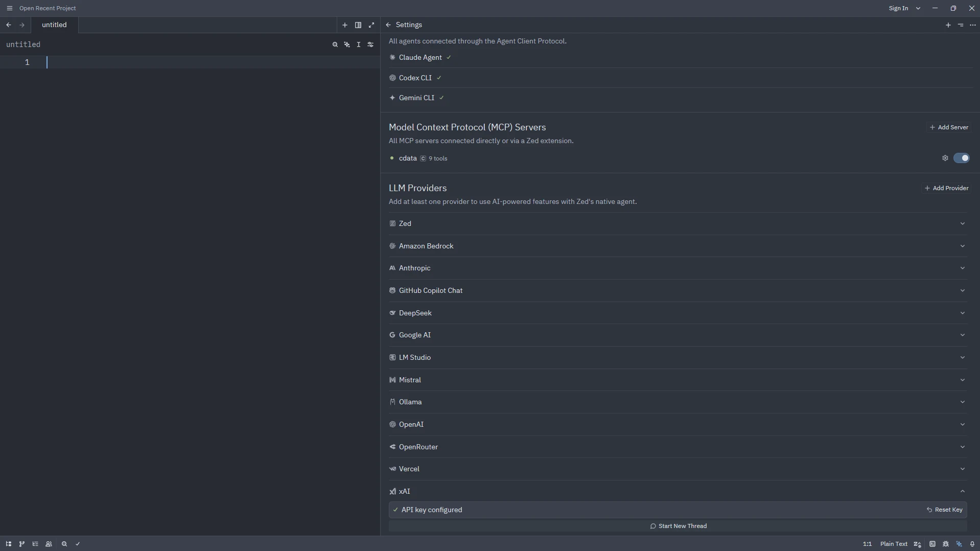980x551 pixels.
Task: Open the notifications bell icon
Action: (972, 544)
